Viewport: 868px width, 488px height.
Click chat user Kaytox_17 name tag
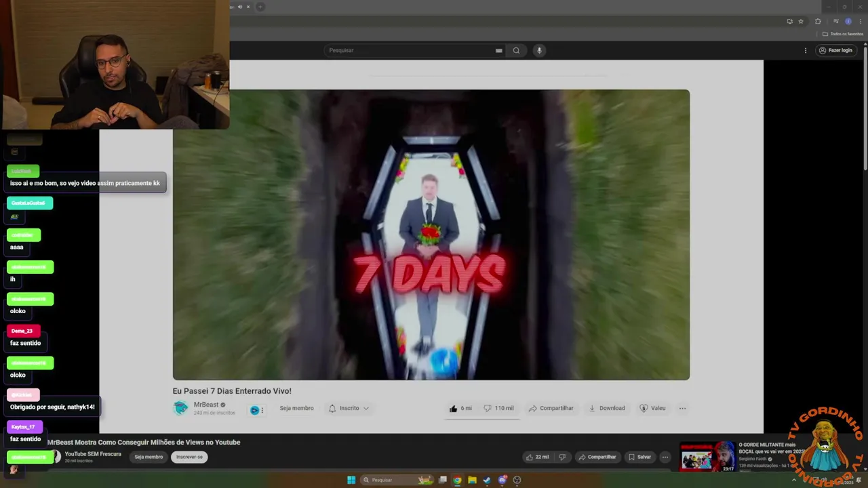coord(24,427)
